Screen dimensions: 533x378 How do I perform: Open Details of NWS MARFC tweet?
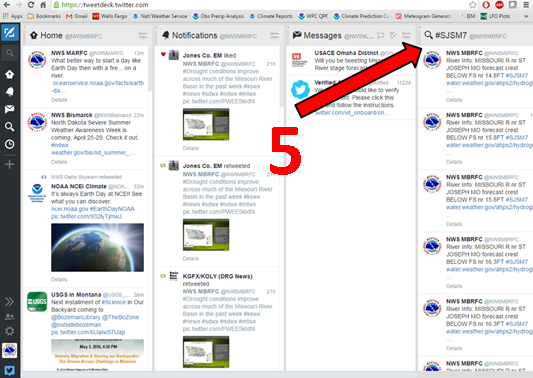(59, 100)
